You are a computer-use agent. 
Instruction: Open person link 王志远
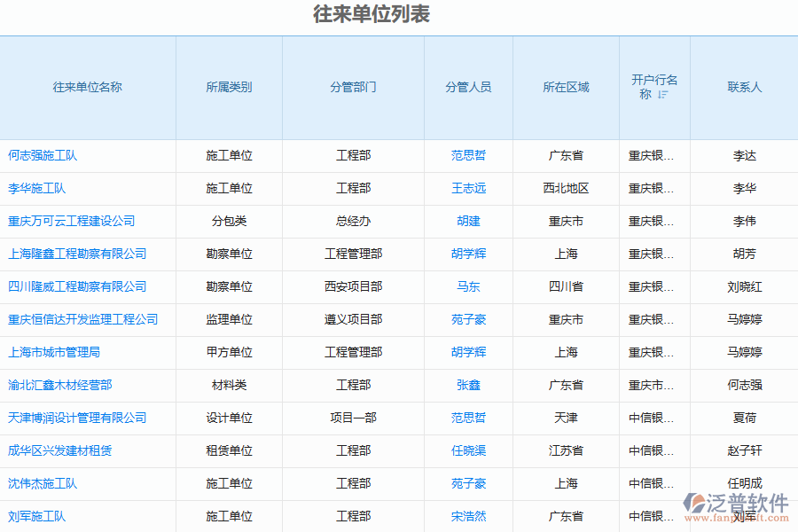468,188
